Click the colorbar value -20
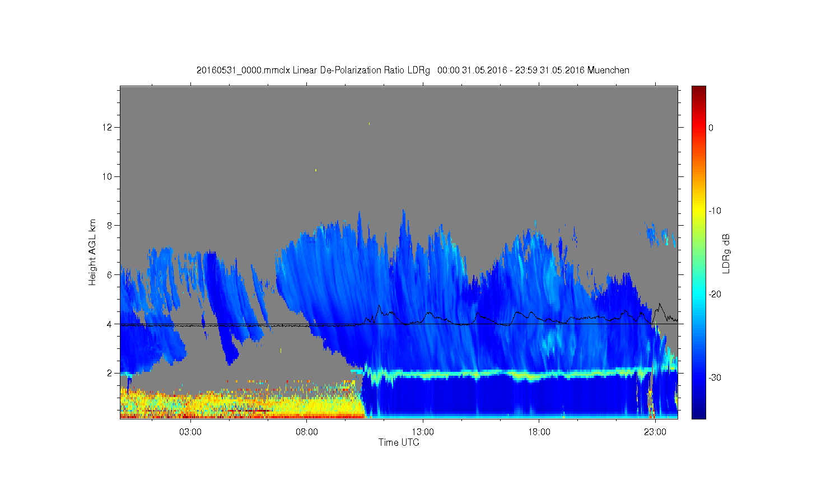 (715, 295)
